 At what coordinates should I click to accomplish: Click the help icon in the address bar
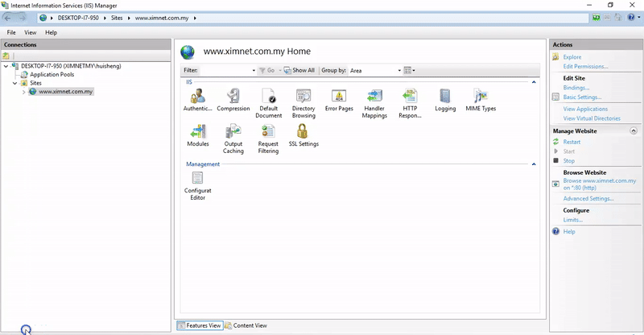pyautogui.click(x=631, y=17)
